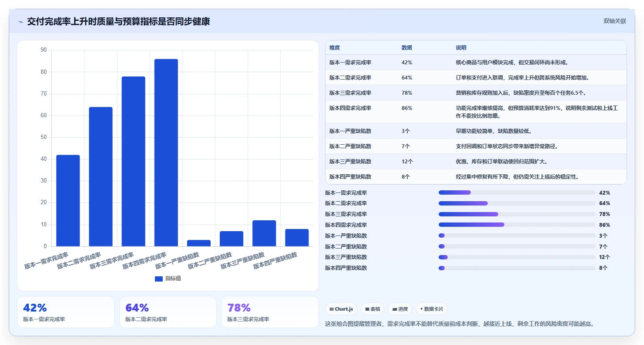
Task: Click the 78% progress bar for 版本三需求完成率
Action: point(517,214)
